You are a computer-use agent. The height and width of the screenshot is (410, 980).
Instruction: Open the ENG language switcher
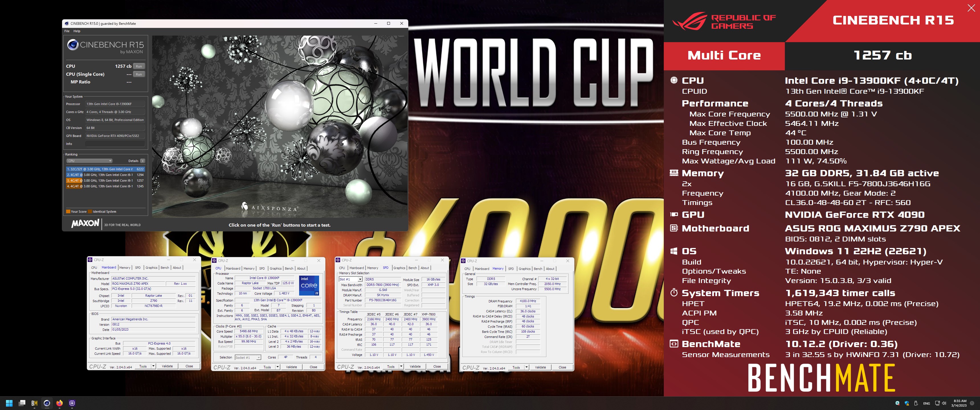(x=927, y=403)
